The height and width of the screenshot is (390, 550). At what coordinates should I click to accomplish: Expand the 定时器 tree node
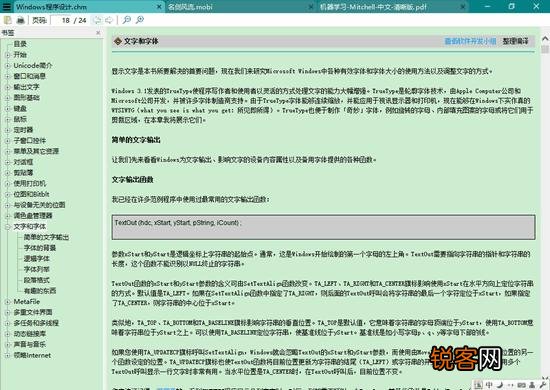tap(7, 130)
